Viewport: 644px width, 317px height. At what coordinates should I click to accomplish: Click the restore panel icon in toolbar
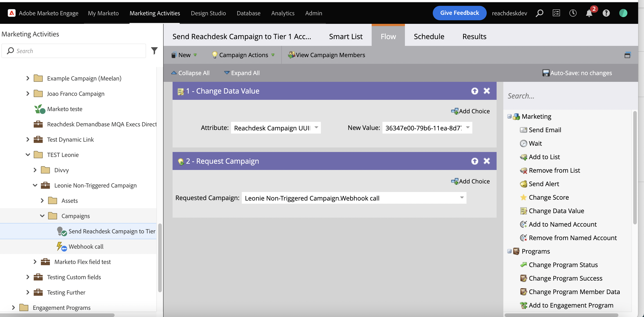(x=627, y=55)
